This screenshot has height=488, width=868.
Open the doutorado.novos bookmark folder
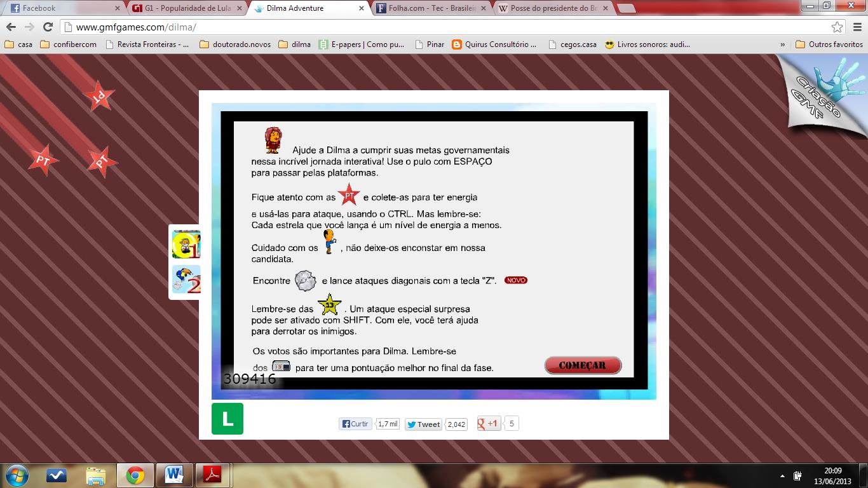pos(235,44)
